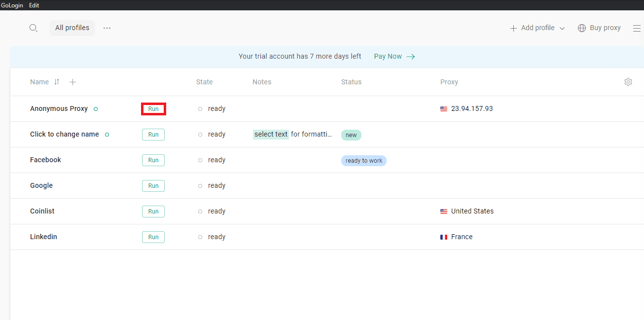Click state indicator for Facebook profile
The width and height of the screenshot is (644, 320).
point(200,160)
